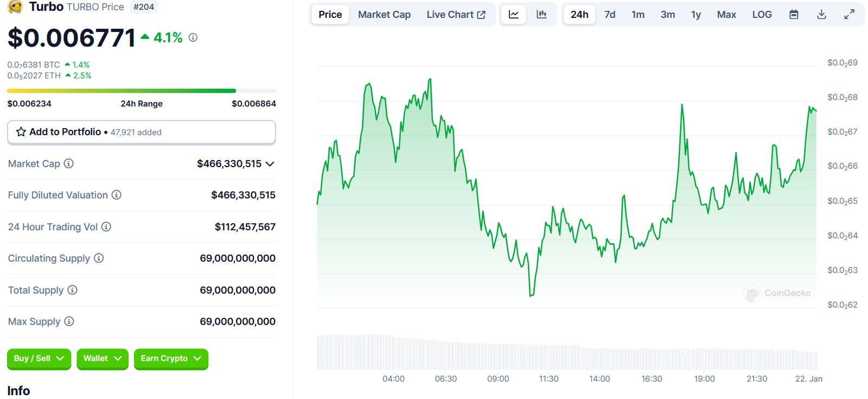Click the $112,457,567 trading volume value

[x=245, y=227]
